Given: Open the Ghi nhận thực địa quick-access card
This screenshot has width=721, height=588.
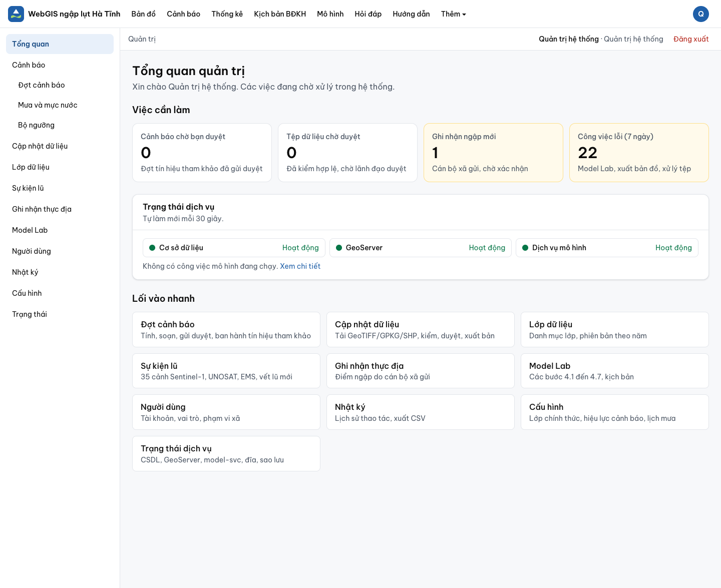Looking at the screenshot, I should tap(421, 371).
